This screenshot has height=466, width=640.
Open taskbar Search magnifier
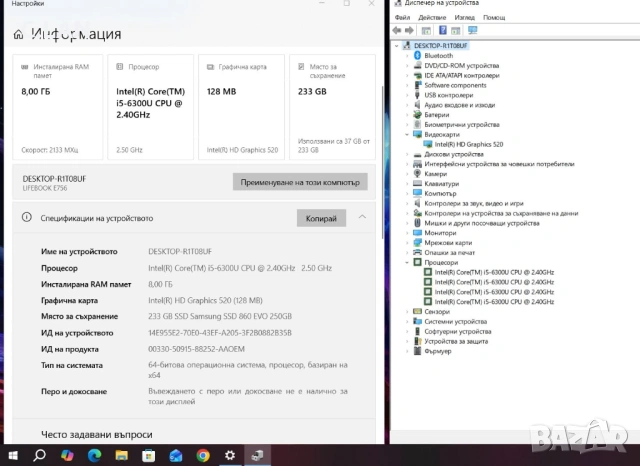pos(40,455)
